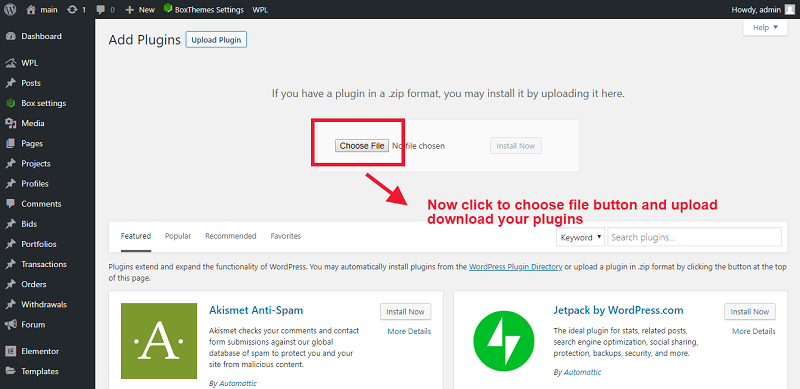Click the Elementor sidebar icon
800x389 pixels.
tap(10, 351)
